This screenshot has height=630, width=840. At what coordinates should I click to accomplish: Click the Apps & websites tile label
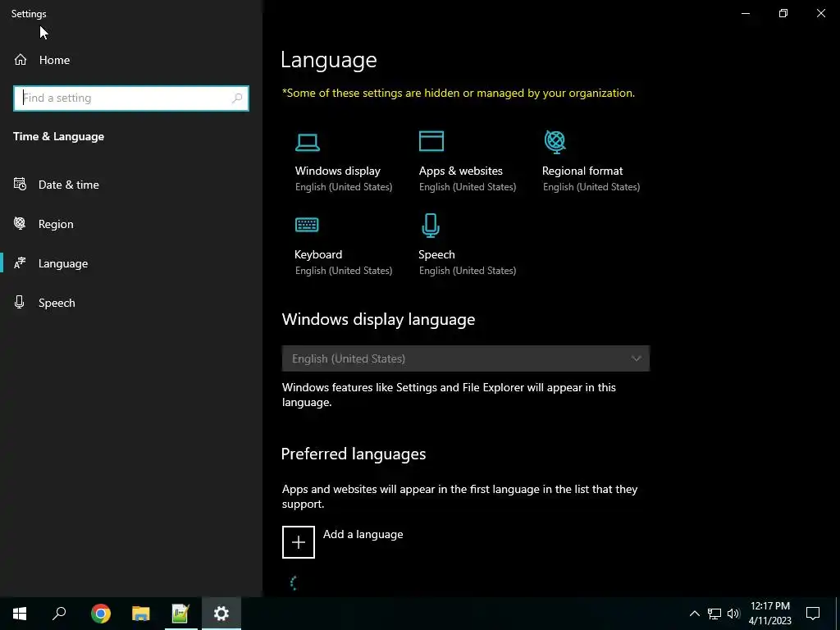tap(461, 171)
